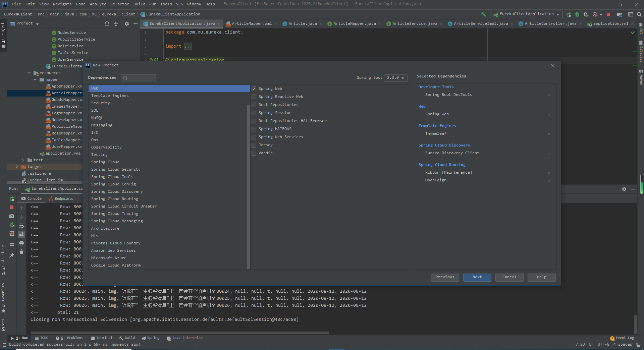Viewport: 644px width, 350px height.
Task: Uncheck Spring Web dependency
Action: pyautogui.click(x=254, y=89)
